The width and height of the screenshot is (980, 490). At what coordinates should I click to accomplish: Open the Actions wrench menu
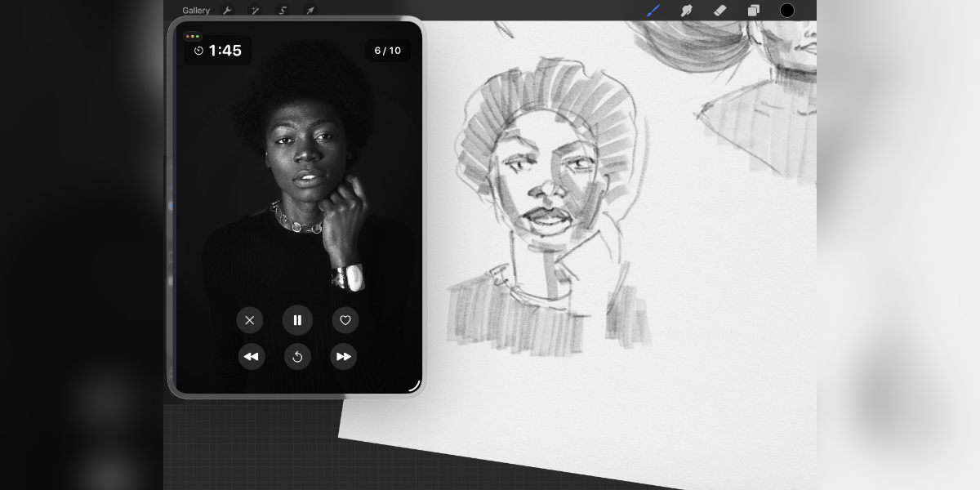click(x=227, y=11)
